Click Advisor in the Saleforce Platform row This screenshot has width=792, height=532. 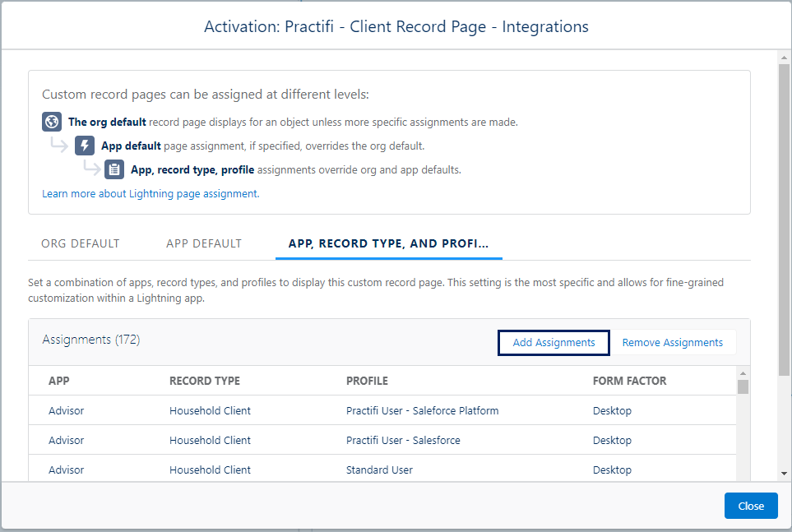pyautogui.click(x=66, y=411)
